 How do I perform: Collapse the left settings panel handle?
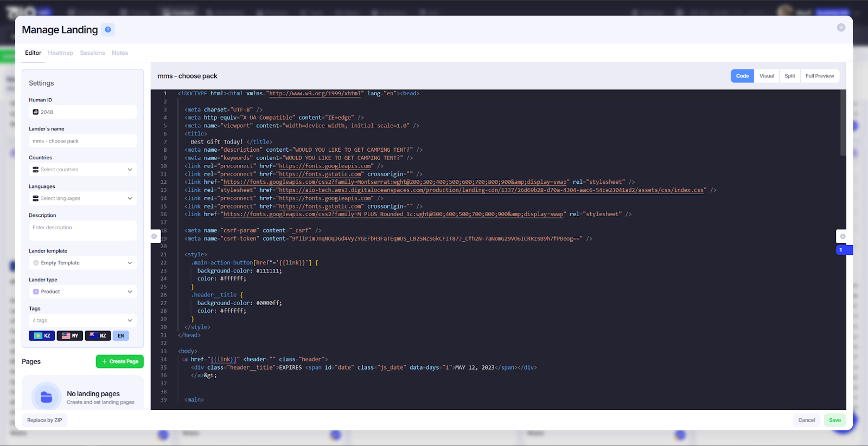pos(154,236)
